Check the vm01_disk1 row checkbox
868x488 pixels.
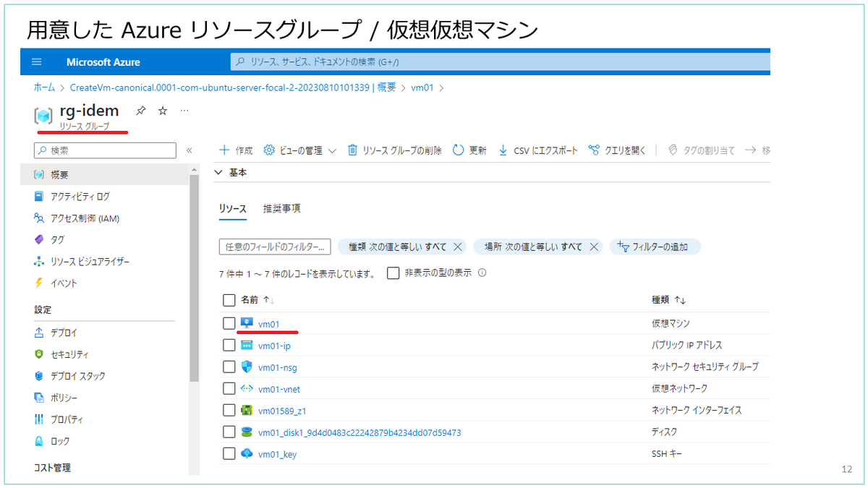click(229, 432)
